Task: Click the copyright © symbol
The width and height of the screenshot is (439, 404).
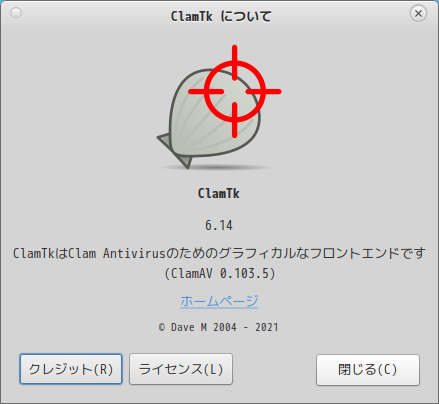Action: [162, 327]
